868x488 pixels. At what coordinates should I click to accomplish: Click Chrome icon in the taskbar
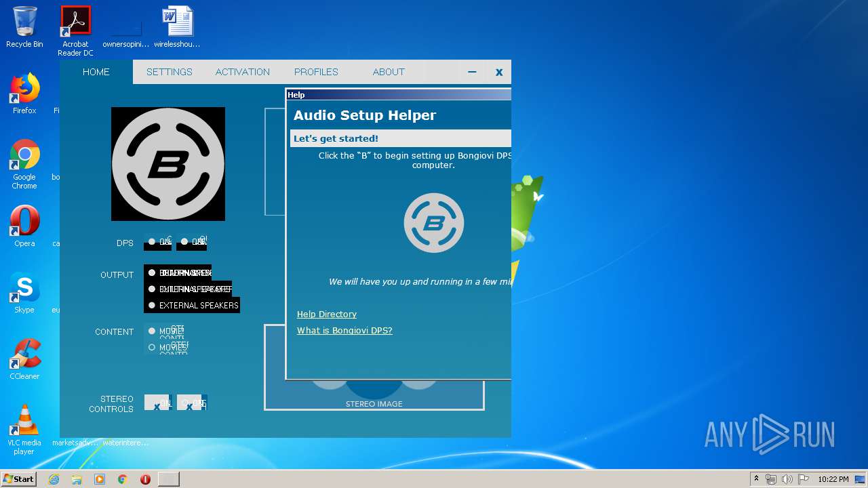click(x=122, y=479)
